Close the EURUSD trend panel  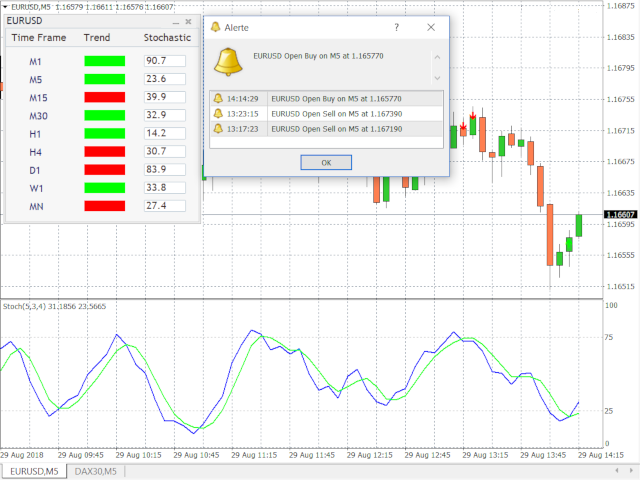tap(188, 22)
